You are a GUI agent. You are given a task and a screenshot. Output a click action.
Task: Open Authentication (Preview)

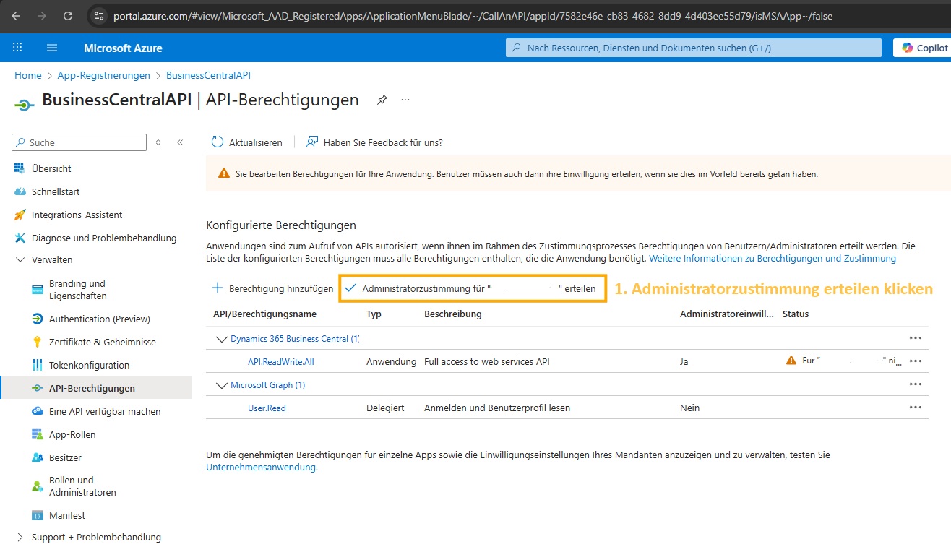point(100,319)
